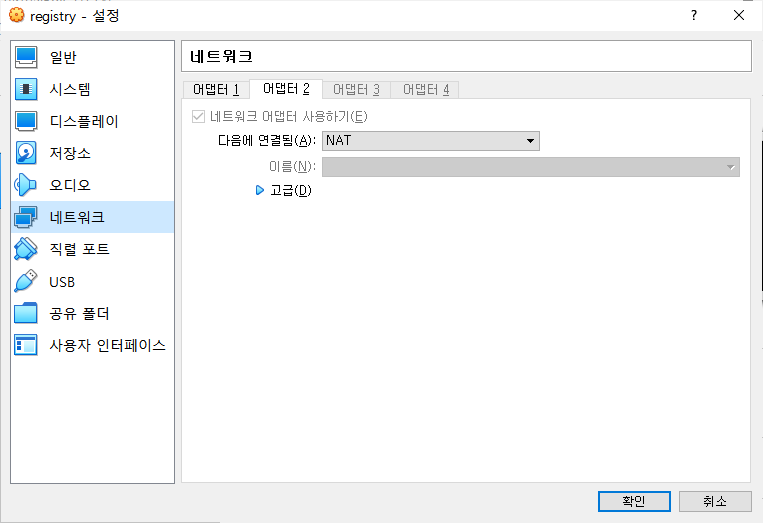Select the 일반 category label
Image resolution: width=763 pixels, height=523 pixels.
click(x=63, y=57)
